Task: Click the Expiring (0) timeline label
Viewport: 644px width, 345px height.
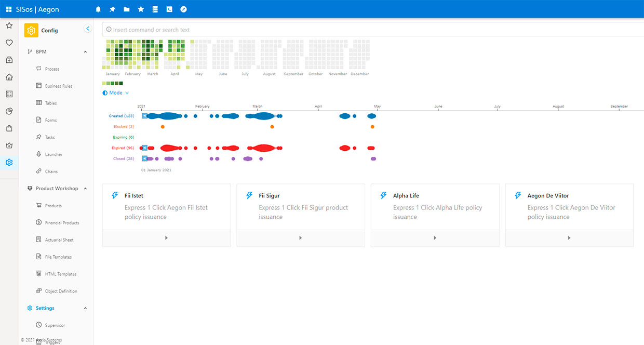Action: tap(124, 137)
